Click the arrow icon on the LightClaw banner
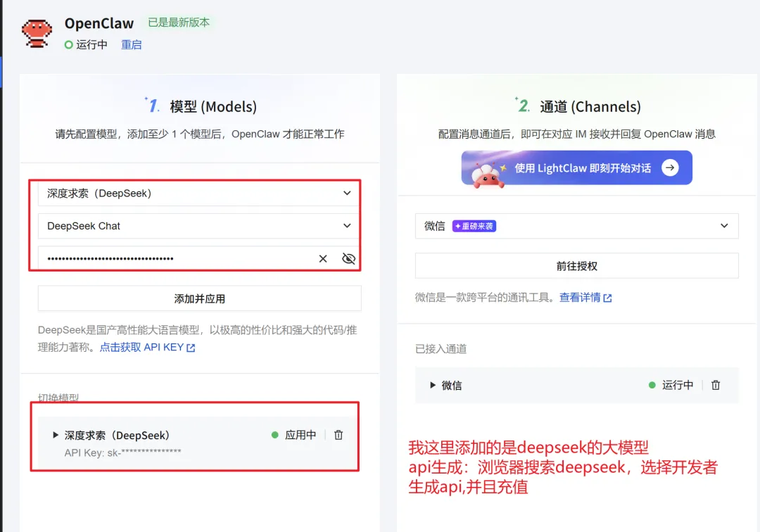Image resolution: width=760 pixels, height=532 pixels. point(670,167)
